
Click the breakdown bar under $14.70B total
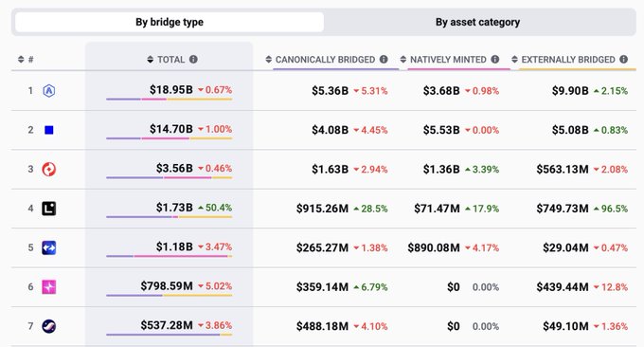[170, 138]
